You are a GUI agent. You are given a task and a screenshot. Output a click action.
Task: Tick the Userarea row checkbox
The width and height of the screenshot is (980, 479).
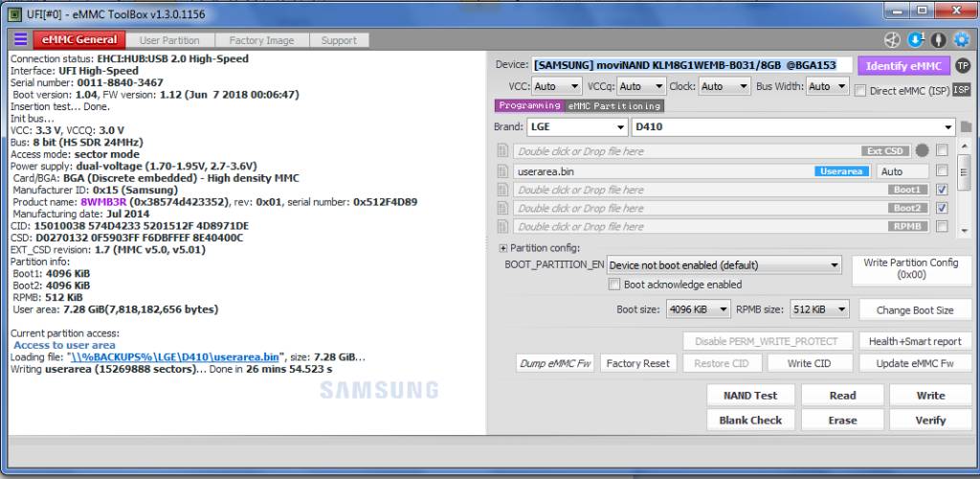[x=942, y=171]
